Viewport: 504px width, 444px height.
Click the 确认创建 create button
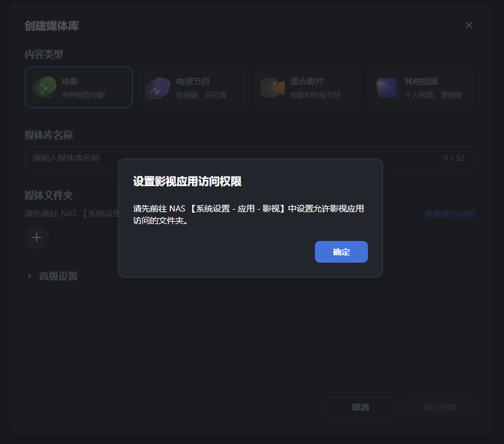pyautogui.click(x=440, y=407)
